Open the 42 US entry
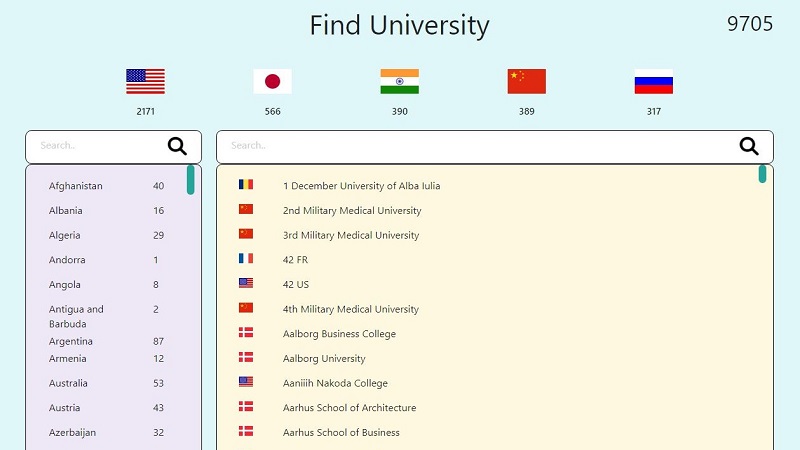This screenshot has width=800, height=450. (296, 284)
